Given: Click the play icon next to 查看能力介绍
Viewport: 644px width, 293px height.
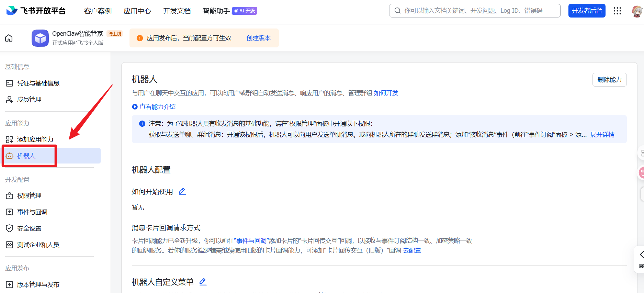Looking at the screenshot, I should (135, 107).
